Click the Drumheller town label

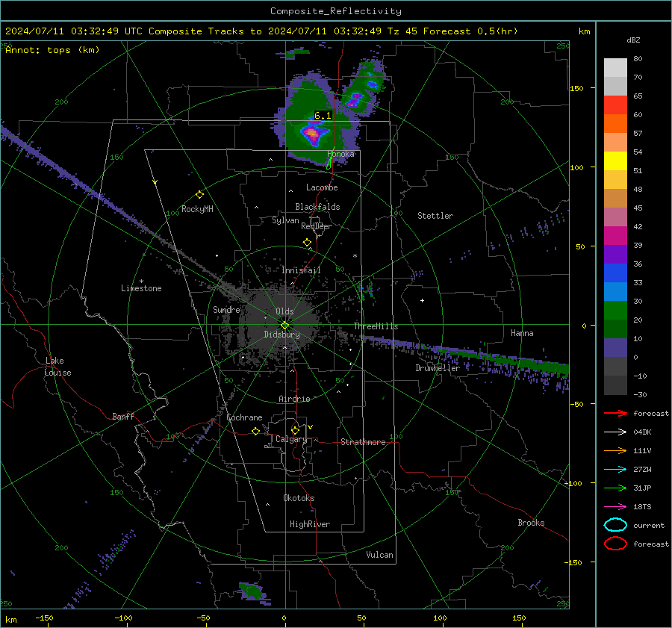[438, 368]
